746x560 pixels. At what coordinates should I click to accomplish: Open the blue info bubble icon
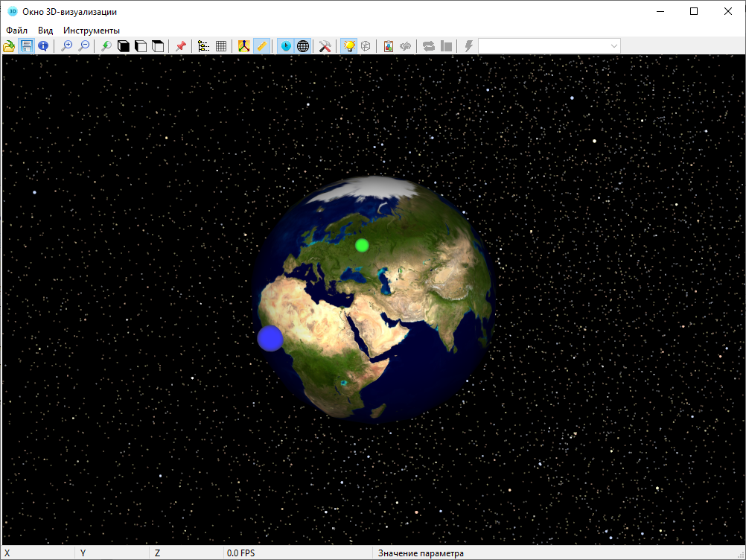pos(43,46)
